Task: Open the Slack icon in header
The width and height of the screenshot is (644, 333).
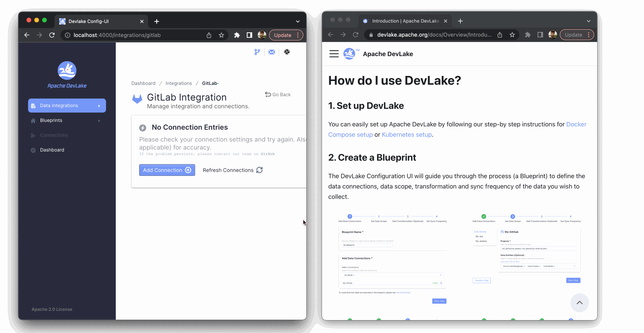Action: 287,52
